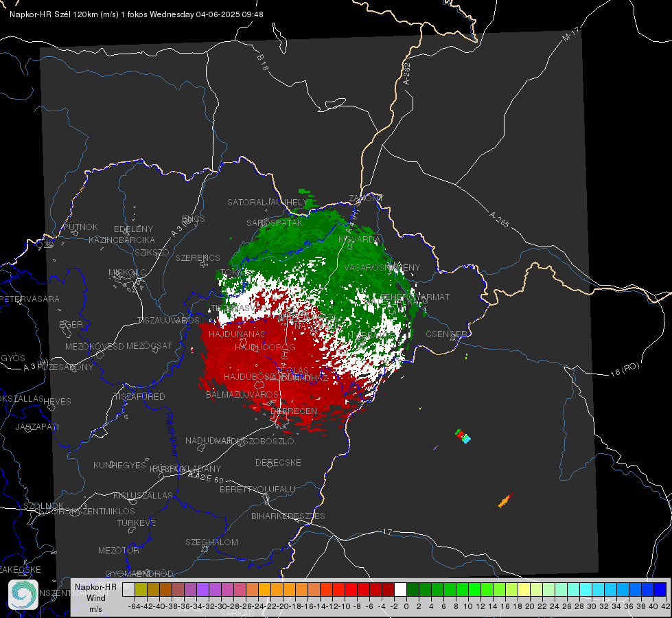Select the HAJDUNANAS label on the map
672x618 pixels.
tap(237, 334)
